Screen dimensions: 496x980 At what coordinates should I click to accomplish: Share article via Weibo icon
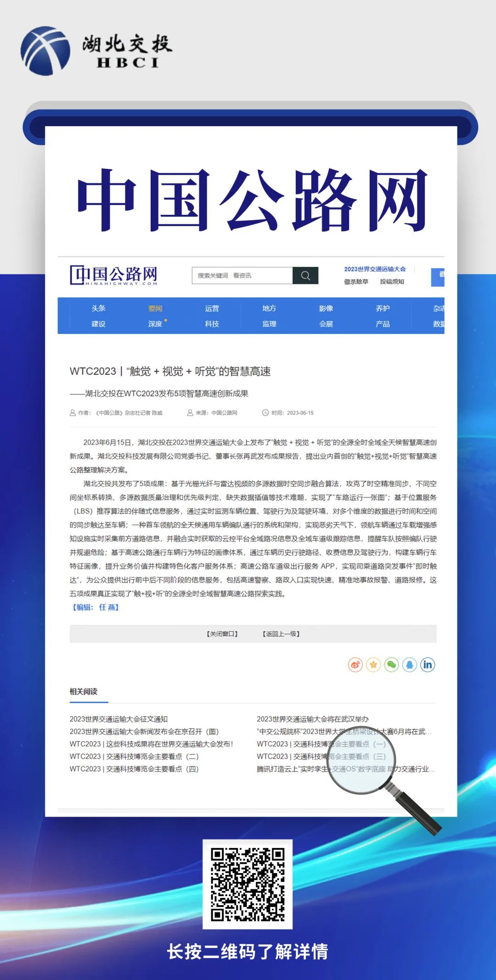tap(355, 664)
